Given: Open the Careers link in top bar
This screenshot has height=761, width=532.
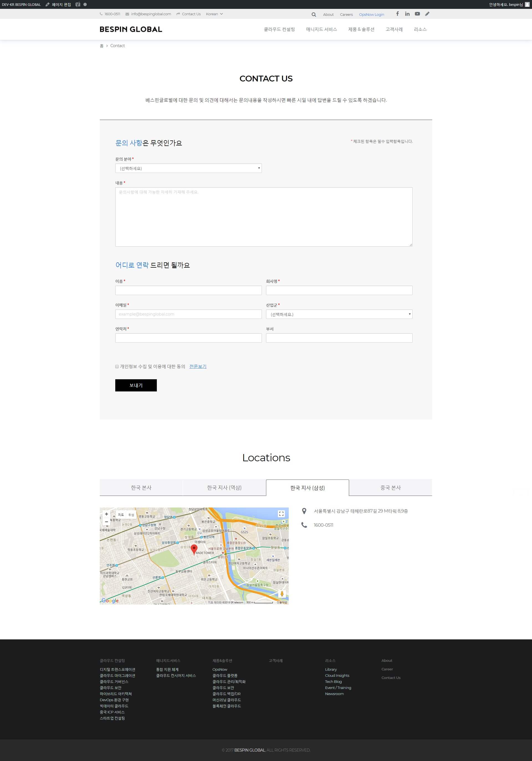Looking at the screenshot, I should point(346,15).
